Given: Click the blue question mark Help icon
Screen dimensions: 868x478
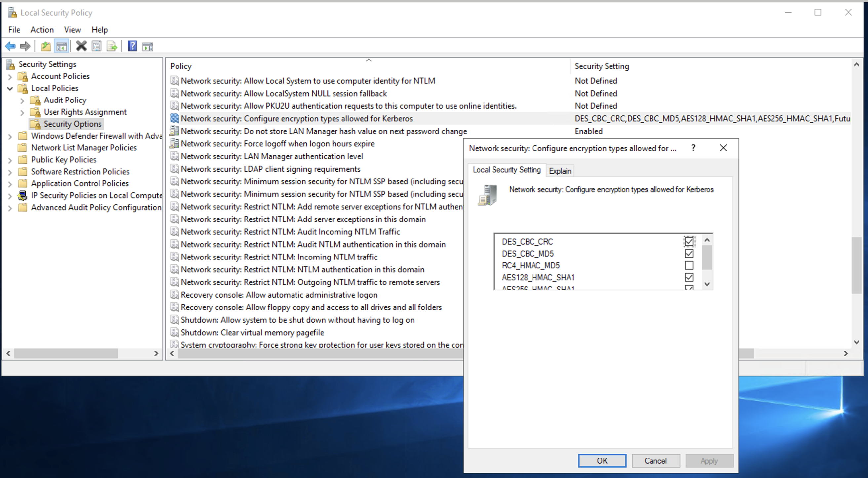Looking at the screenshot, I should pos(132,46).
